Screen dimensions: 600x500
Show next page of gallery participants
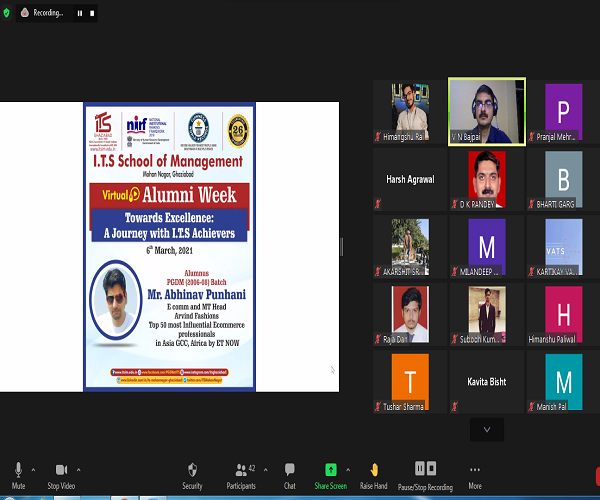point(487,430)
